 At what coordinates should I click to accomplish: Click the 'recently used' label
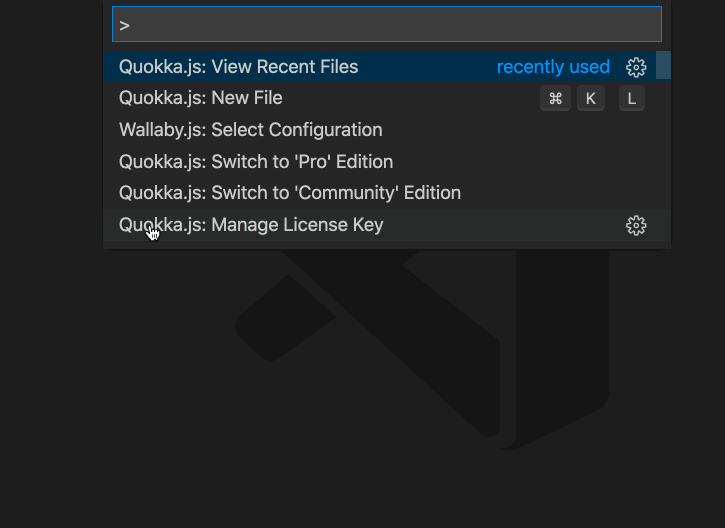[553, 67]
